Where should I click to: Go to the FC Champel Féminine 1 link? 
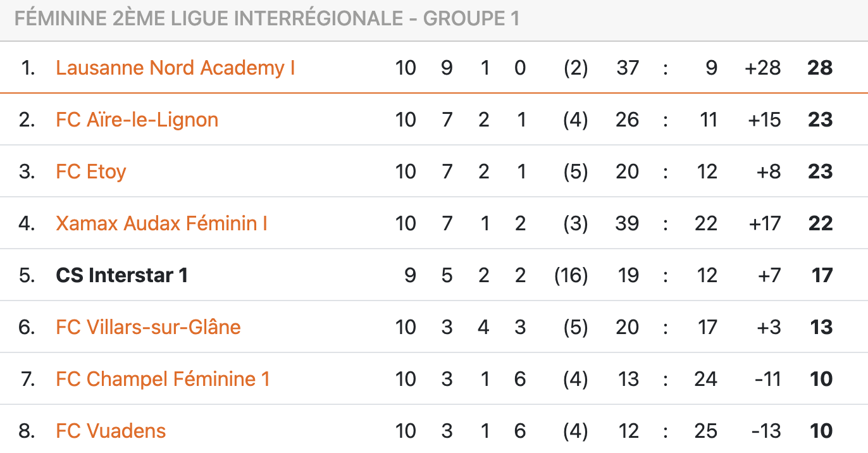(x=163, y=379)
